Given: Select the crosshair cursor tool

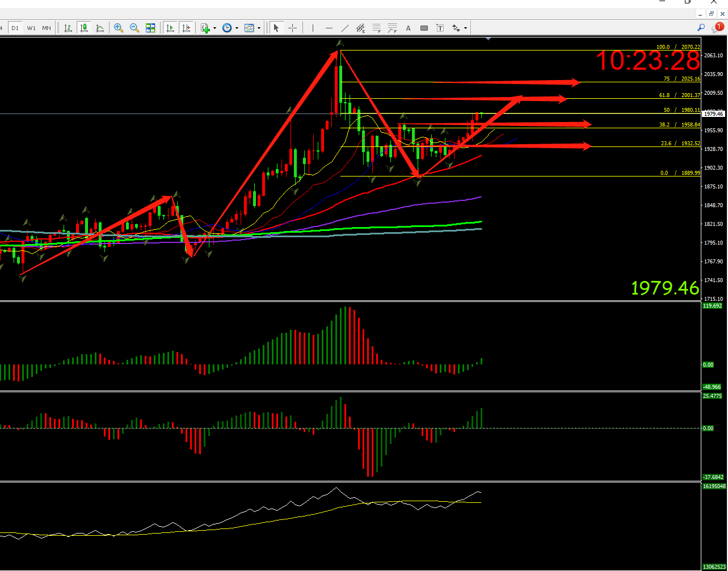Looking at the screenshot, I should coord(293,28).
